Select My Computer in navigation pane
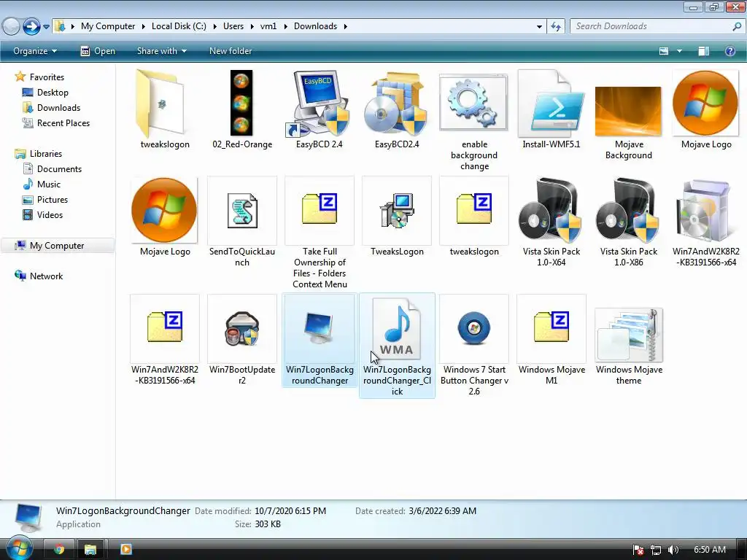Image resolution: width=747 pixels, height=560 pixels. coord(57,246)
